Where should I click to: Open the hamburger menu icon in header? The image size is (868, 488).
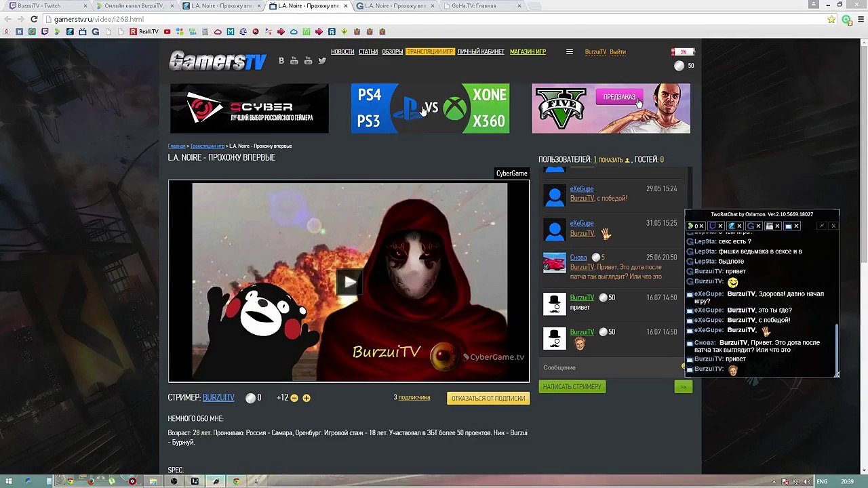pyautogui.click(x=570, y=52)
